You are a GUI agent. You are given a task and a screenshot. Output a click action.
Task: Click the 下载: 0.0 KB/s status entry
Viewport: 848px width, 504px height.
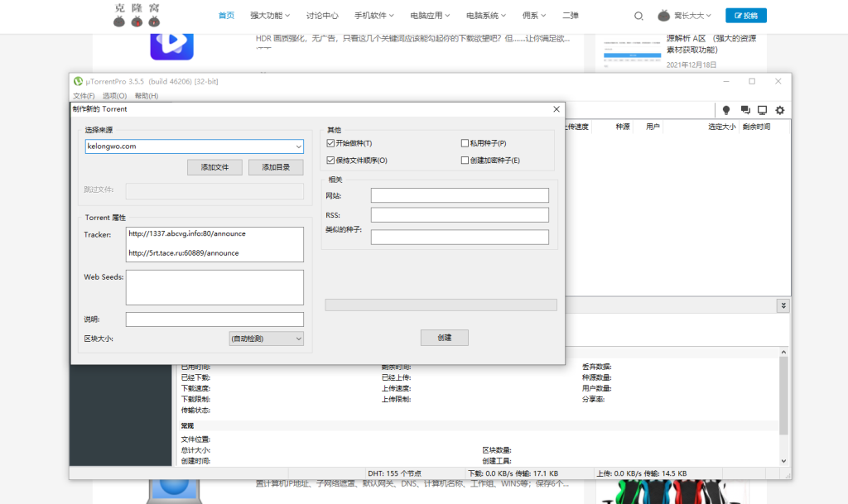coord(513,473)
